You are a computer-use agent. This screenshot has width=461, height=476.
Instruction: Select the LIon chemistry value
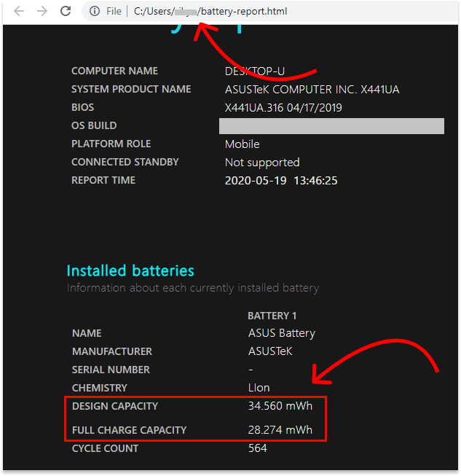point(259,388)
